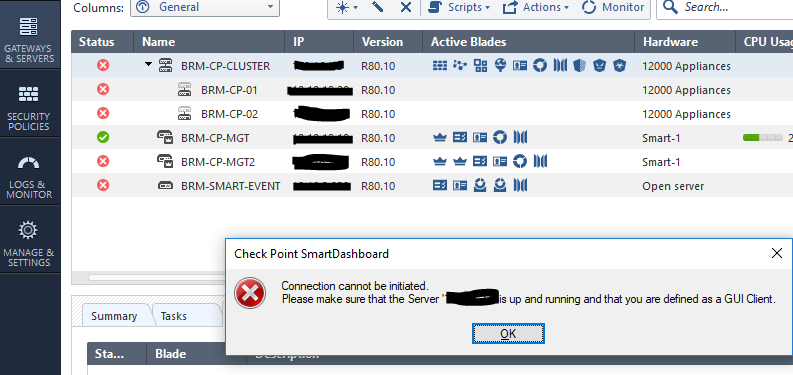The image size is (793, 375).
Task: Click the IPSec VPN blade icon for BRM-CP-CLUSTER
Action: [x=460, y=66]
